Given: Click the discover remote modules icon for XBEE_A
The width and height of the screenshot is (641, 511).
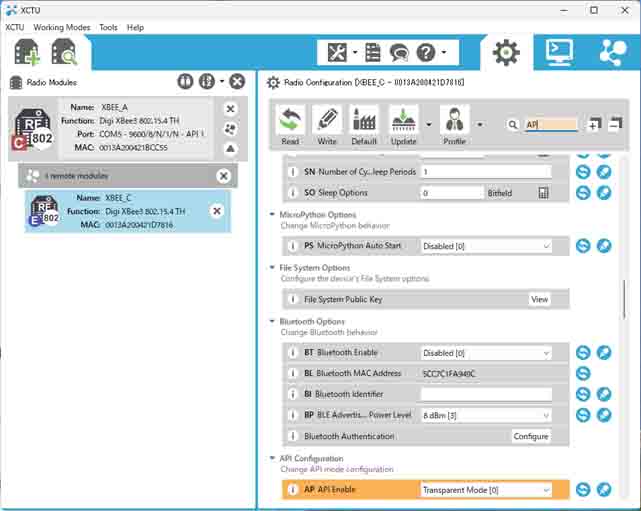Looking at the screenshot, I should 231,129.
